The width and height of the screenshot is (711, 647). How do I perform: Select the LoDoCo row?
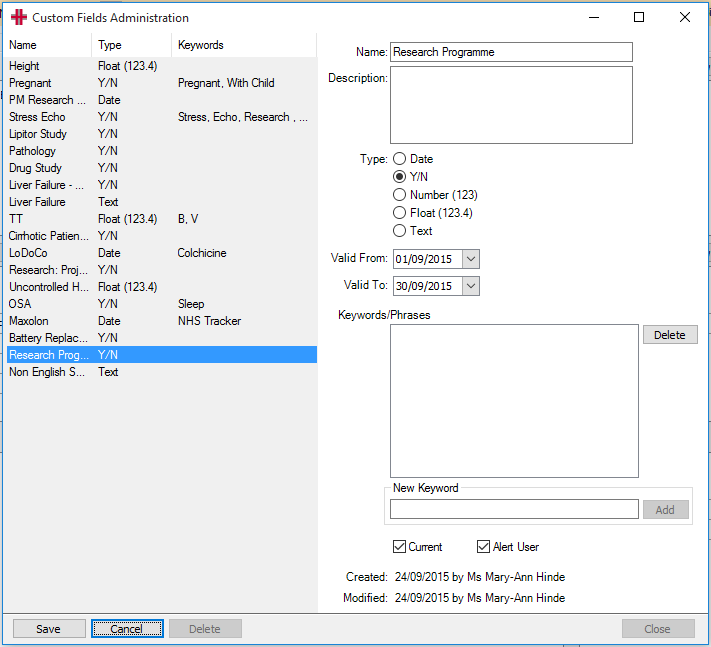coord(161,253)
